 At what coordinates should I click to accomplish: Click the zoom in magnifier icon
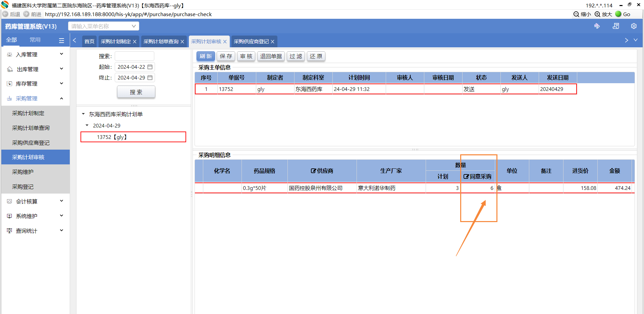click(597, 14)
